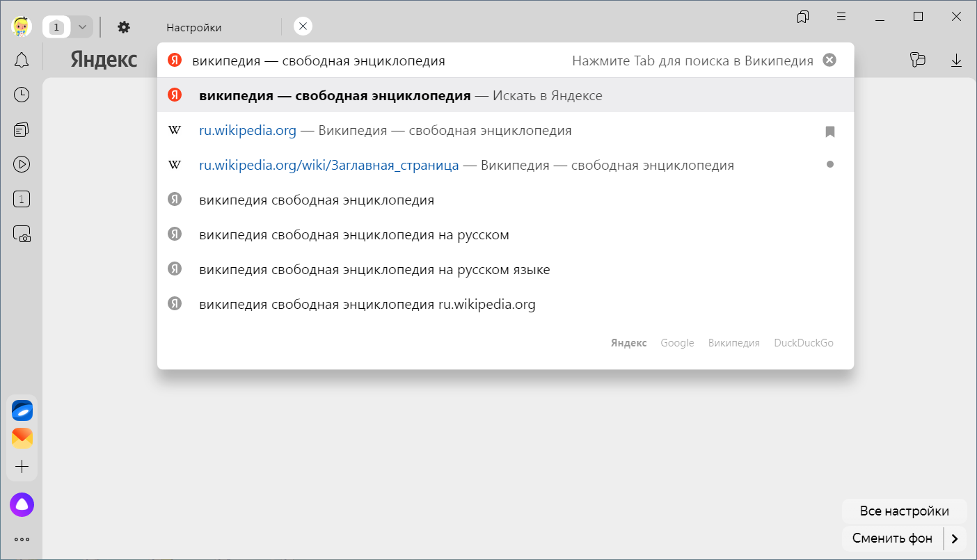
Task: Open Yandex Mail icon in sidebar
Action: click(x=22, y=438)
